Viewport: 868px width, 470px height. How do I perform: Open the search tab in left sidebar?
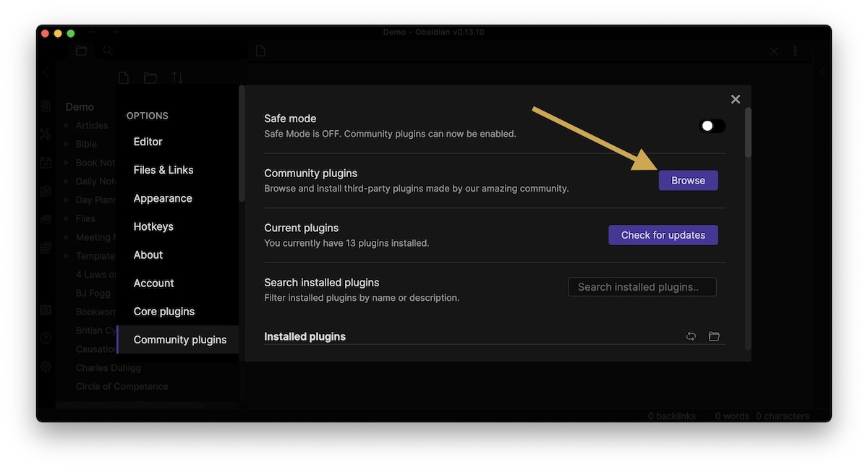[x=108, y=51]
